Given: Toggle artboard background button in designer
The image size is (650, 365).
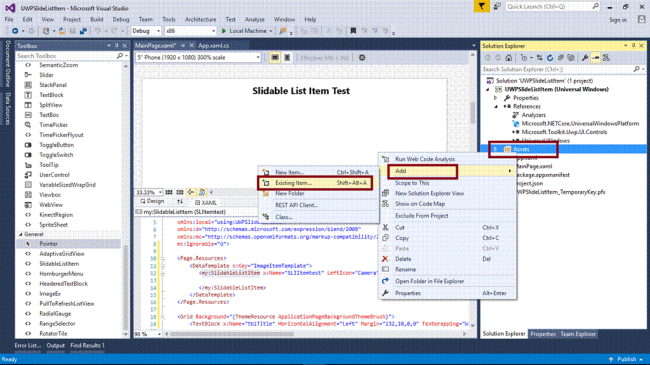Looking at the screenshot, I should [x=201, y=192].
